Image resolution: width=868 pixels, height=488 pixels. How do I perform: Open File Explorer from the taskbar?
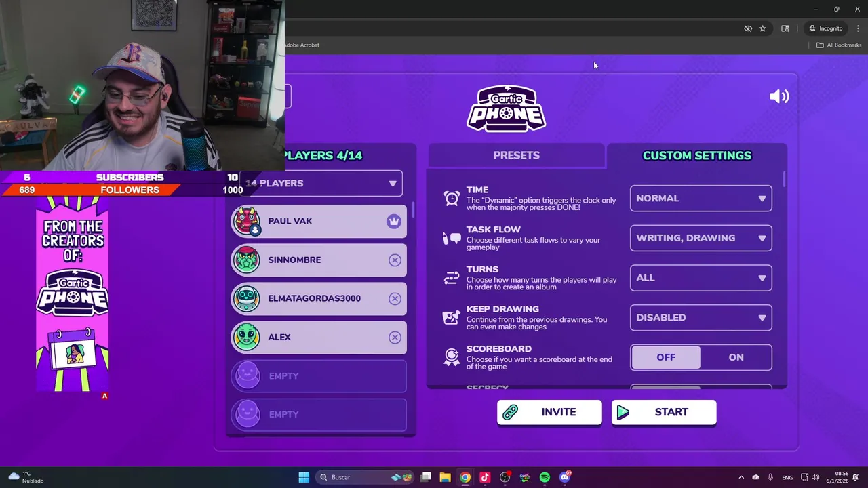tap(445, 477)
